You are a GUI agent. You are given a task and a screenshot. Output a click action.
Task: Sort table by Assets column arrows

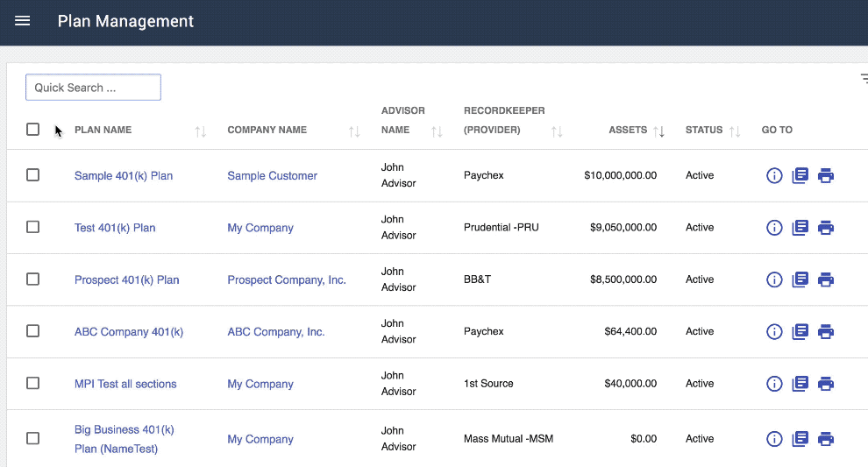pyautogui.click(x=658, y=131)
